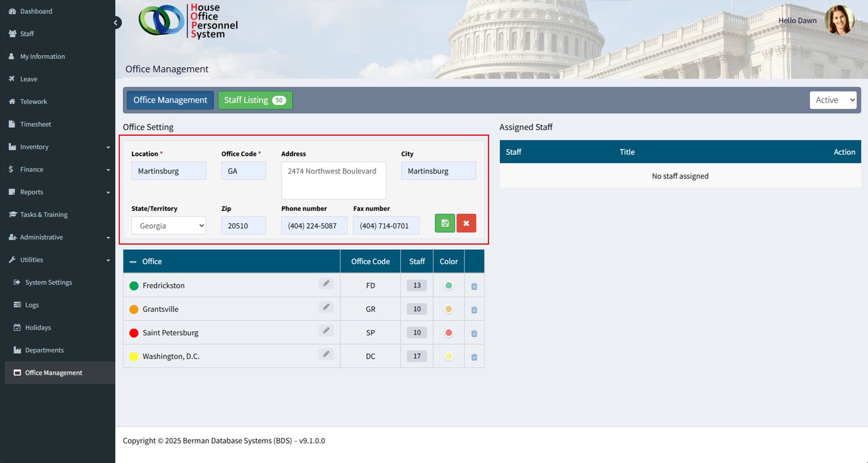This screenshot has width=868, height=463.
Task: Delete the Grantsville office via trash icon
Action: coord(474,310)
